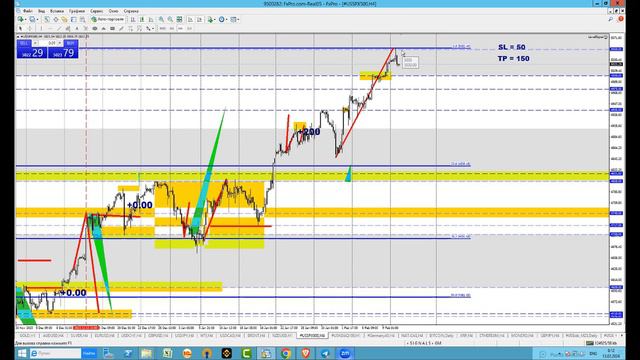Toggle the AutoTrading button
The image size is (640, 360).
coord(108,19)
